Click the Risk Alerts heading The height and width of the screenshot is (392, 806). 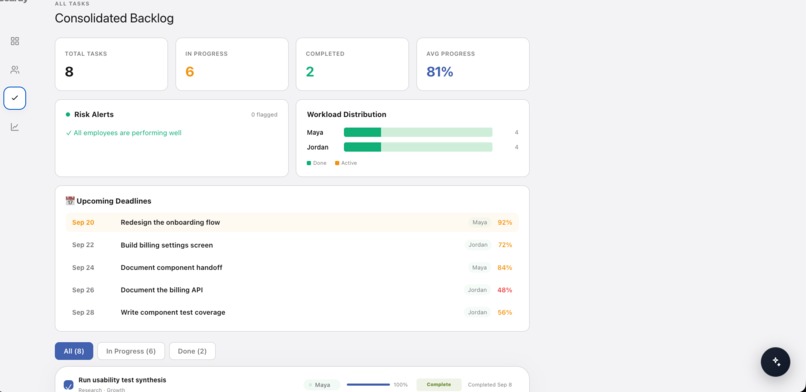tap(94, 115)
